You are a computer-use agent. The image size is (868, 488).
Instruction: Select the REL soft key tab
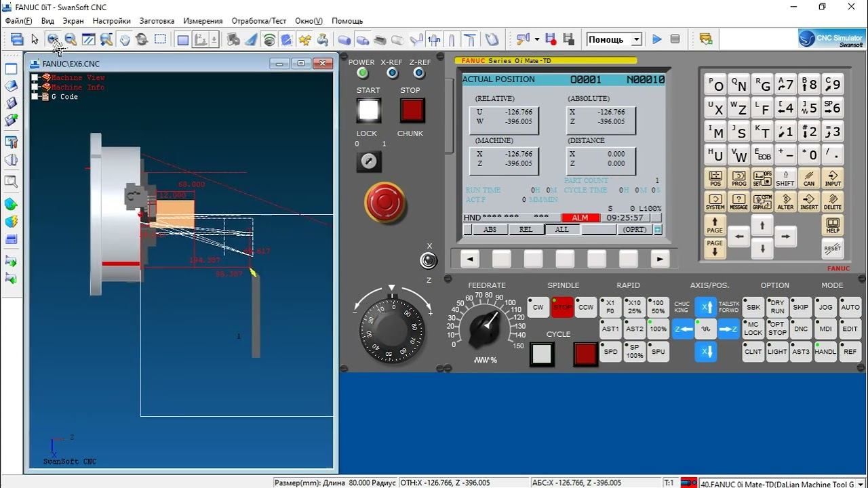(x=526, y=229)
